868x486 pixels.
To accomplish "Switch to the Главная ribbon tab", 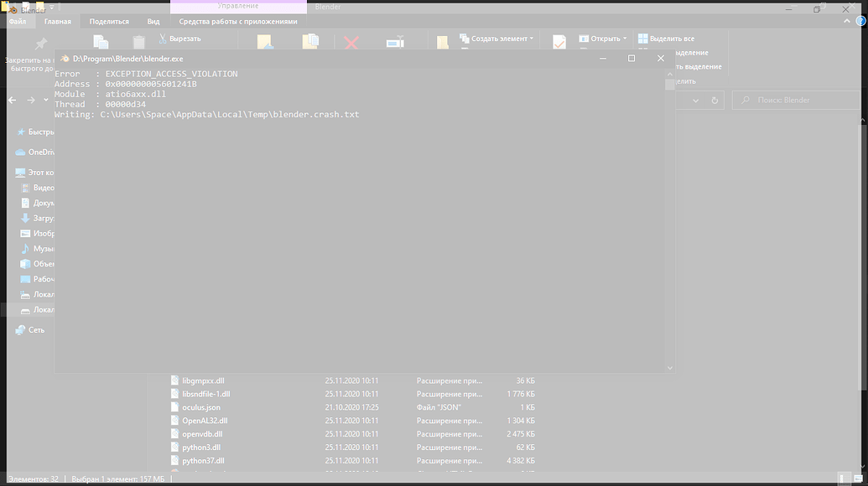I will tap(58, 22).
